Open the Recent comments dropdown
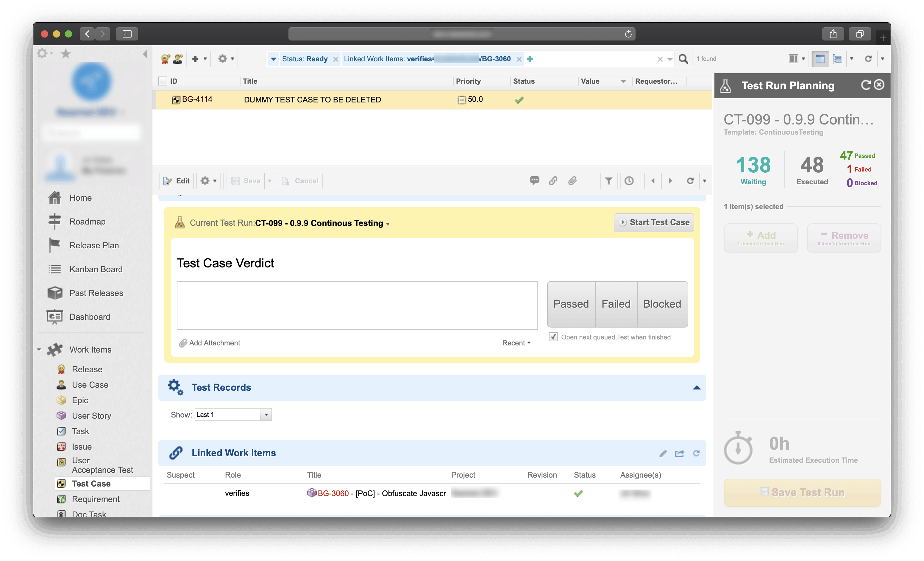 pos(516,343)
